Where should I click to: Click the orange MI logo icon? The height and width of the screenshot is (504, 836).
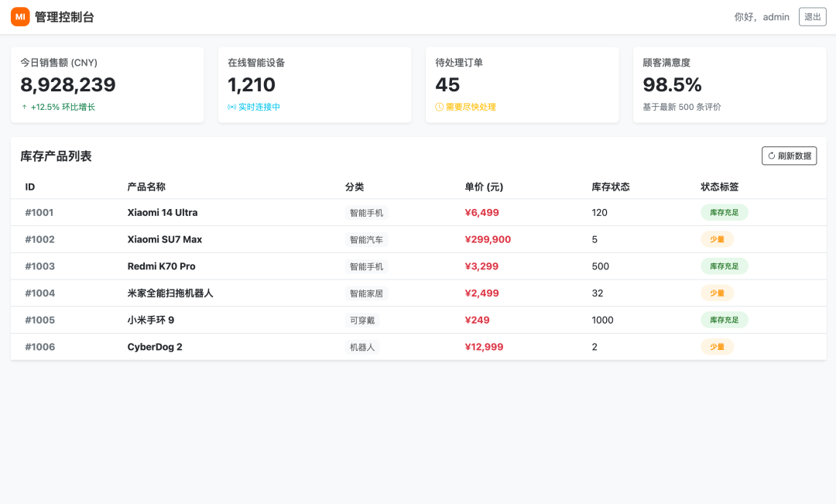pos(20,16)
